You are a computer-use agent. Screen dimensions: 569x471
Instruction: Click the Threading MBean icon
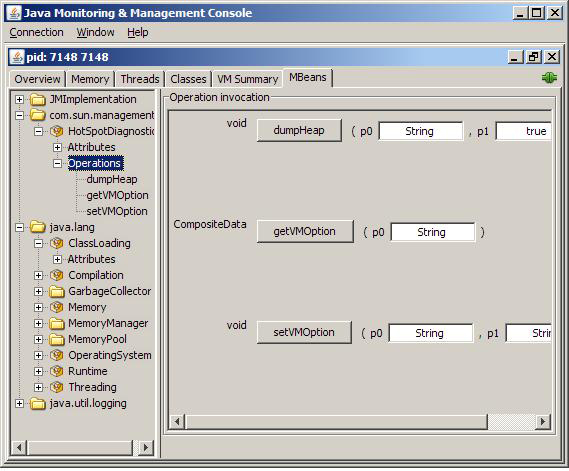click(x=57, y=387)
